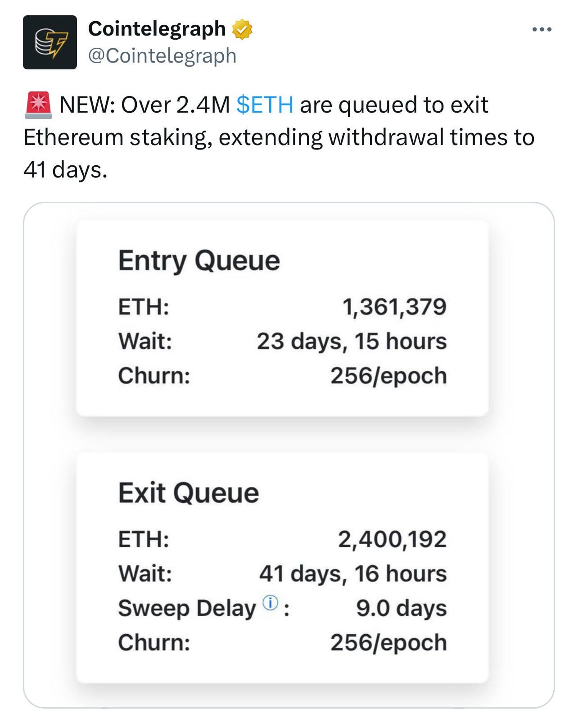
Task: Click the Exit Queue heading
Action: pyautogui.click(x=188, y=493)
